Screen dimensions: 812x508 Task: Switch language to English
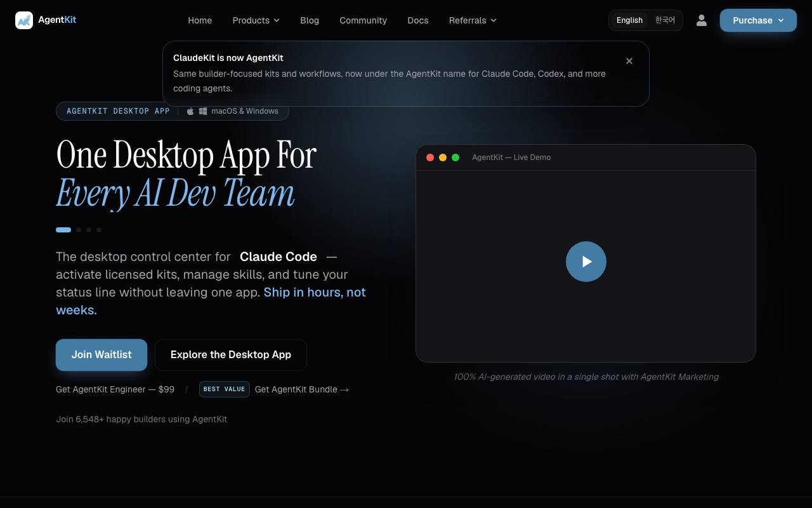[629, 20]
